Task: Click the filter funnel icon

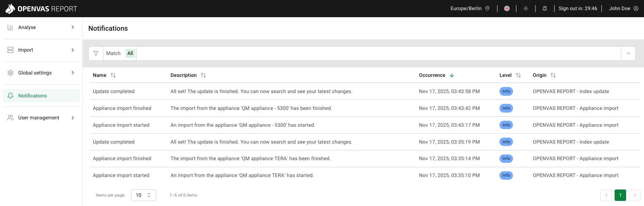Action: pyautogui.click(x=96, y=53)
